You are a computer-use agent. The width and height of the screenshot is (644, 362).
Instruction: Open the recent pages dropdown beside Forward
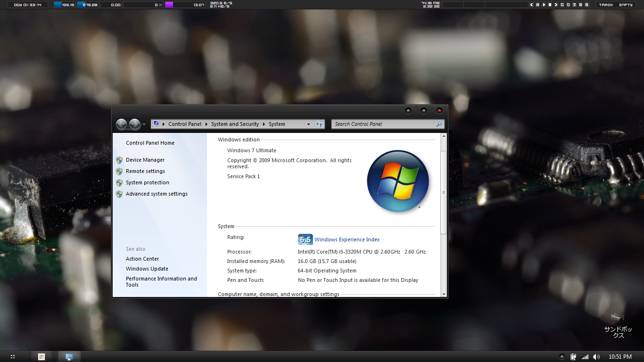pos(144,124)
